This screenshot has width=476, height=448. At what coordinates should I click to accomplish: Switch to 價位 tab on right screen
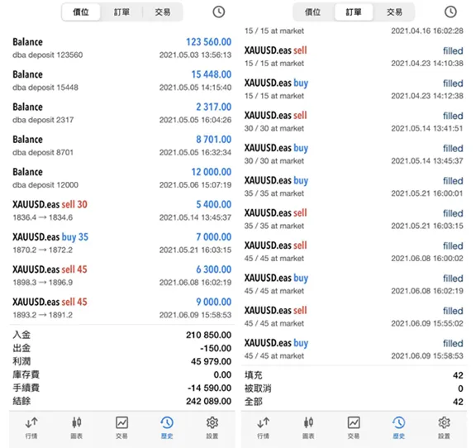tap(312, 12)
